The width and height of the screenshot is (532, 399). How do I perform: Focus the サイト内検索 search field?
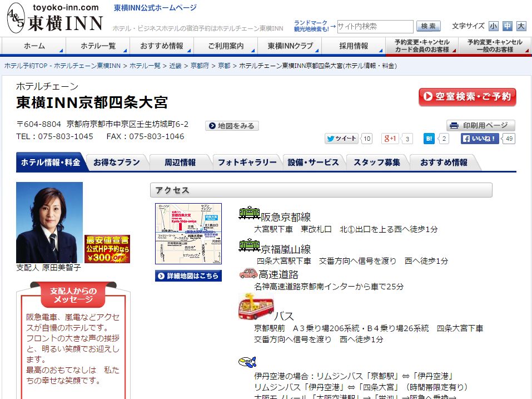click(375, 27)
